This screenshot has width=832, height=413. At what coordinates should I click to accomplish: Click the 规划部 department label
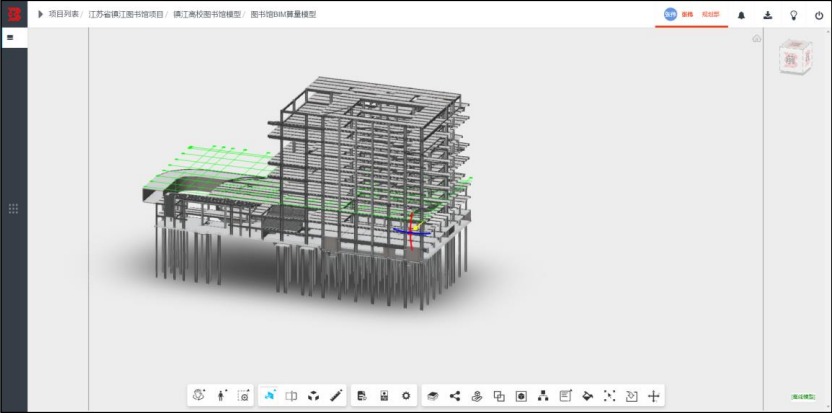click(x=710, y=15)
